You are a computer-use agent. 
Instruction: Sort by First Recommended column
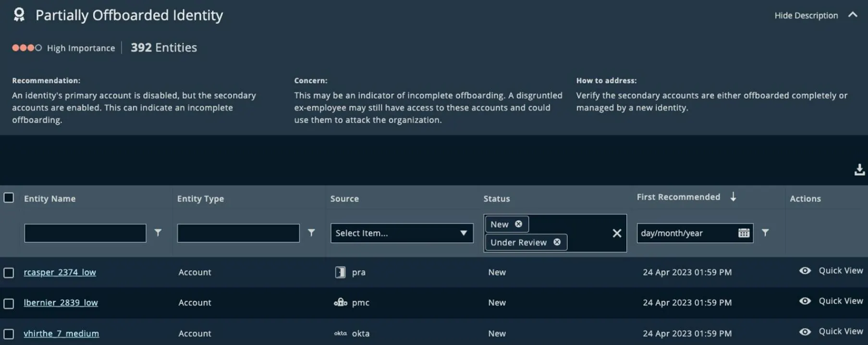coord(678,197)
